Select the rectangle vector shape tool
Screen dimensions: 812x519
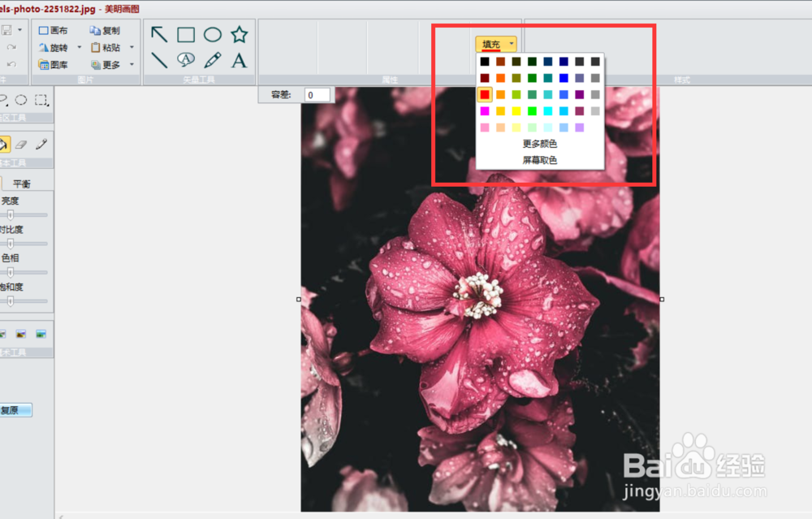click(186, 35)
